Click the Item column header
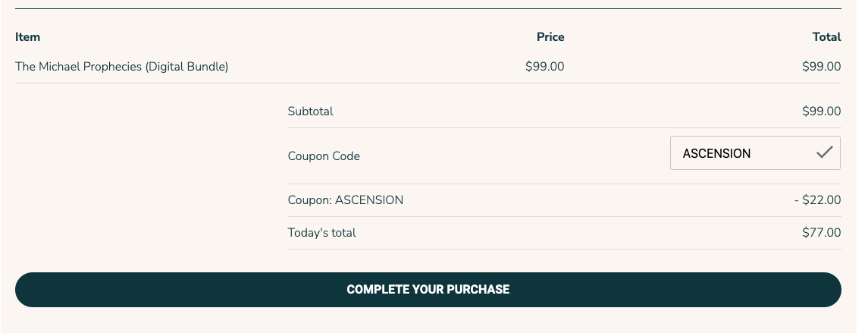The image size is (868, 333). (x=28, y=36)
